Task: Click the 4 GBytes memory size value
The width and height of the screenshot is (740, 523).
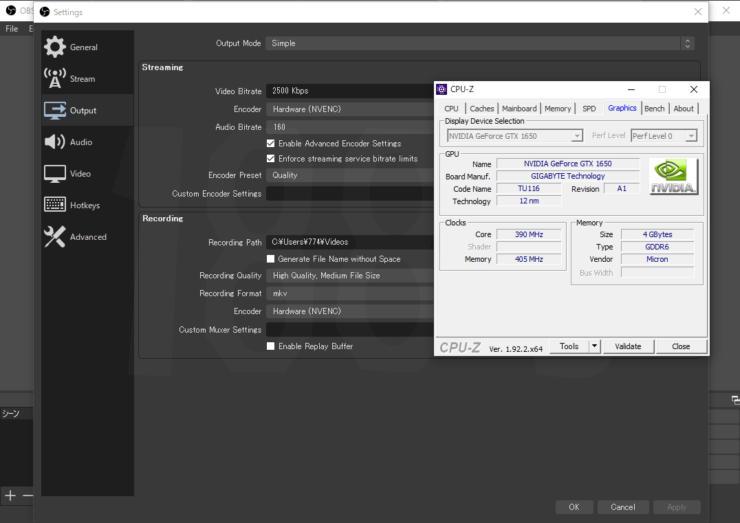Action: (x=657, y=234)
